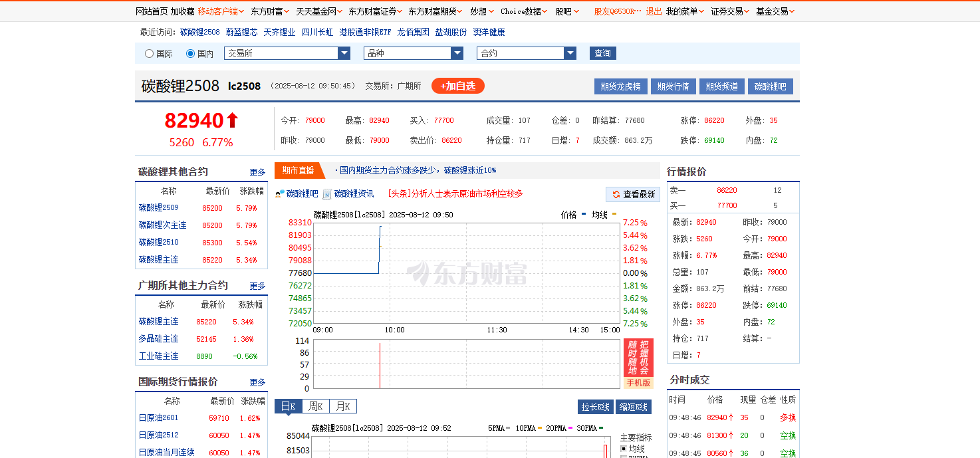Click the 碳酸锂吧 link above chart
The width and height of the screenshot is (980, 458).
coord(302,193)
